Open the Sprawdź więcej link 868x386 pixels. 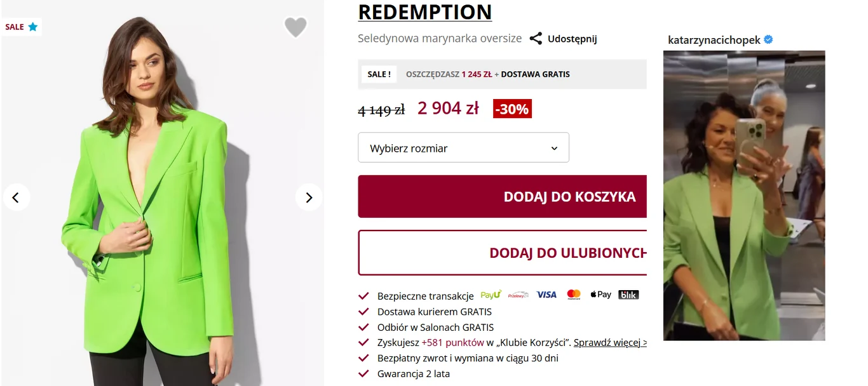point(610,343)
